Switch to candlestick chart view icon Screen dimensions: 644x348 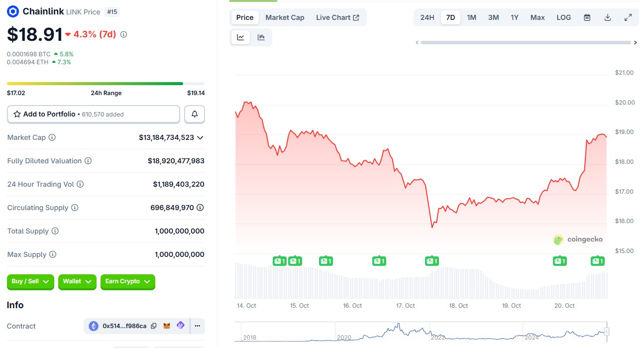(x=261, y=37)
